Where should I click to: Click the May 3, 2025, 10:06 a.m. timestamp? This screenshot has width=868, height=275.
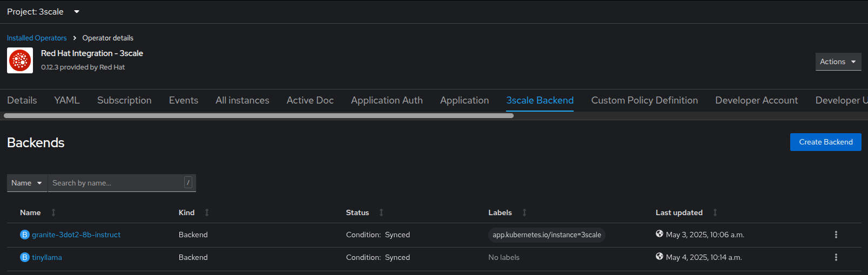coord(705,235)
